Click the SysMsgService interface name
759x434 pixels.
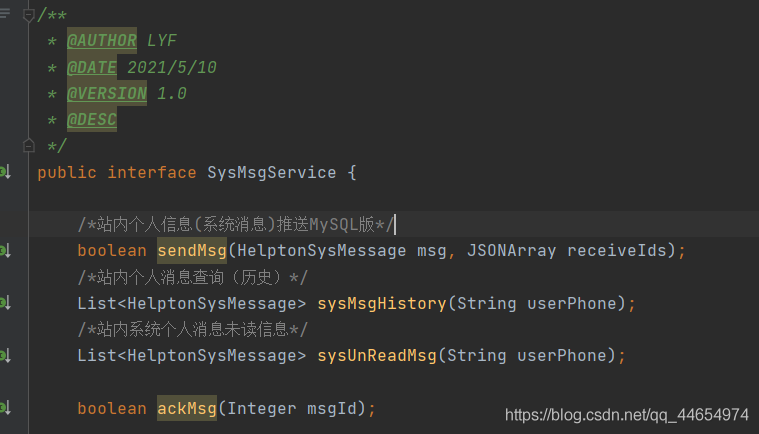click(x=272, y=172)
